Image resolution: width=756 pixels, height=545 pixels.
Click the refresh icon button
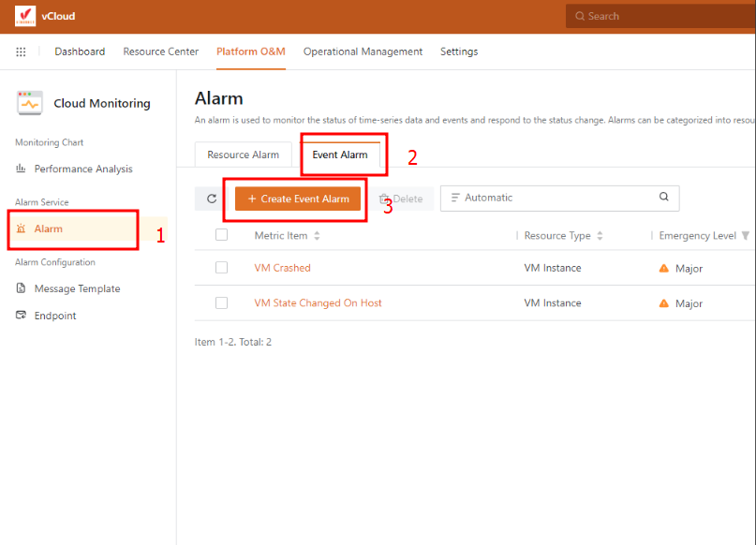click(x=212, y=199)
